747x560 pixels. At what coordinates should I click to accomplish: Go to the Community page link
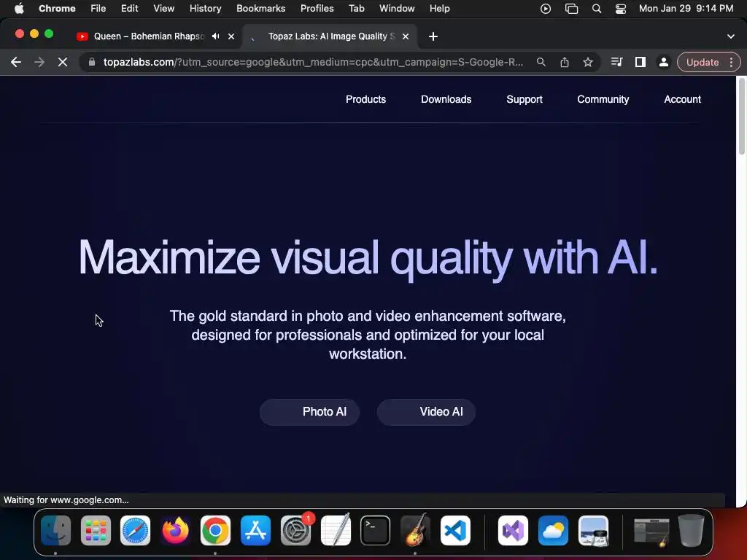click(x=603, y=99)
